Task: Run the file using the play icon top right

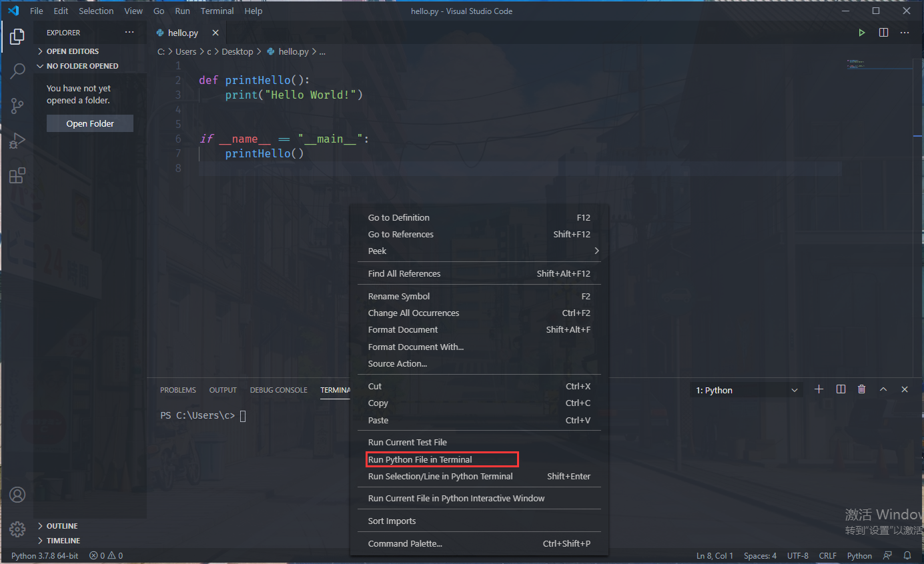Action: point(861,32)
